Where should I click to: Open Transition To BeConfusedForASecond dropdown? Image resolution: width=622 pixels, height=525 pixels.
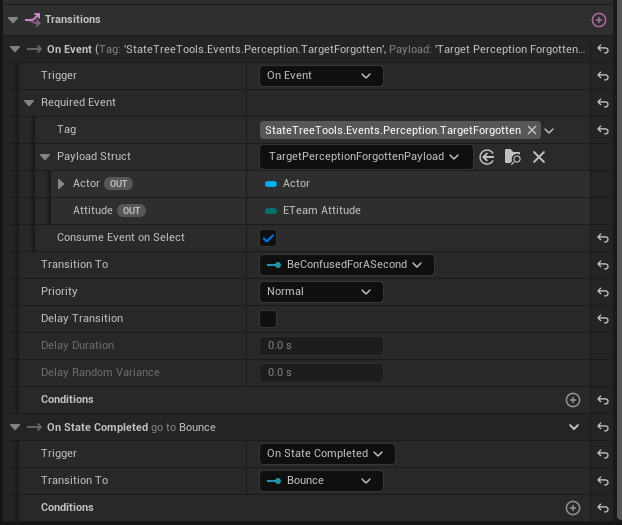pos(347,265)
